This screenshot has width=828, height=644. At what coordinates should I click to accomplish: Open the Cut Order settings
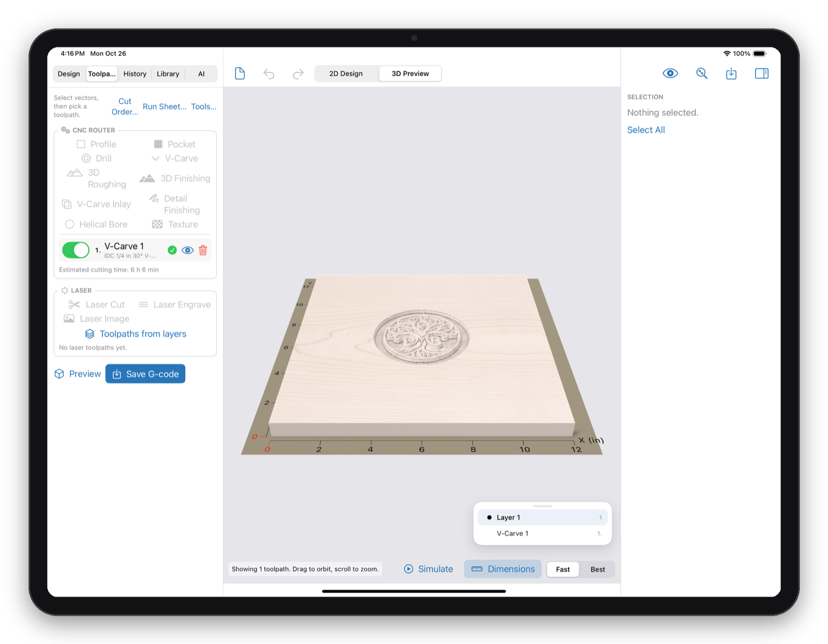point(125,107)
